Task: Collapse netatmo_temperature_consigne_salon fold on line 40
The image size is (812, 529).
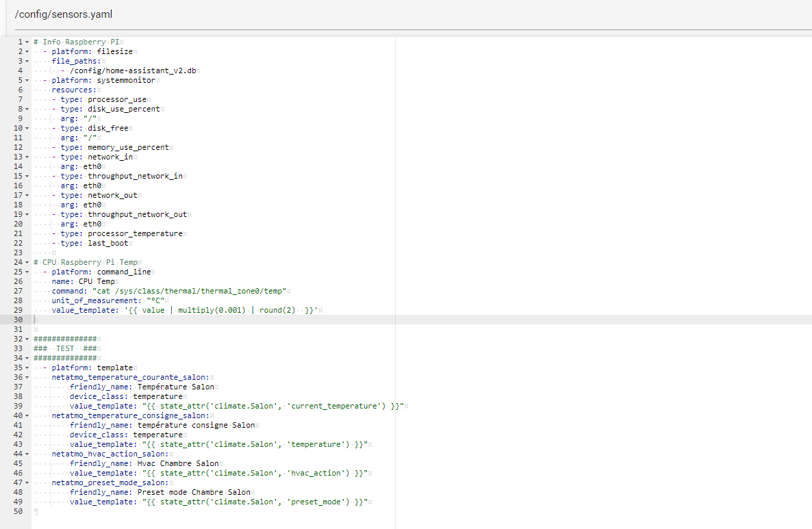Action: click(27, 415)
